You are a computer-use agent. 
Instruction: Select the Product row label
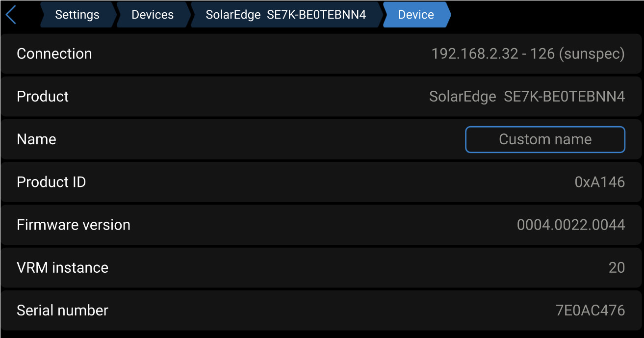point(43,97)
